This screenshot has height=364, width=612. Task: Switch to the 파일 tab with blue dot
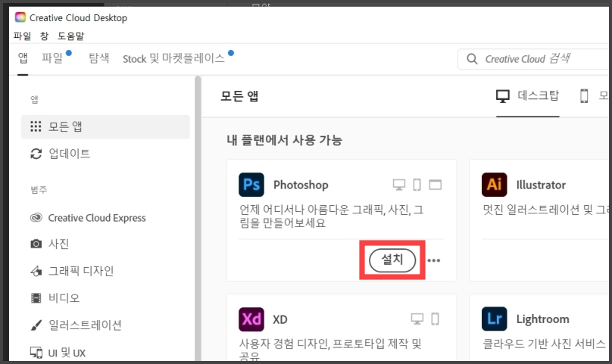(x=52, y=58)
